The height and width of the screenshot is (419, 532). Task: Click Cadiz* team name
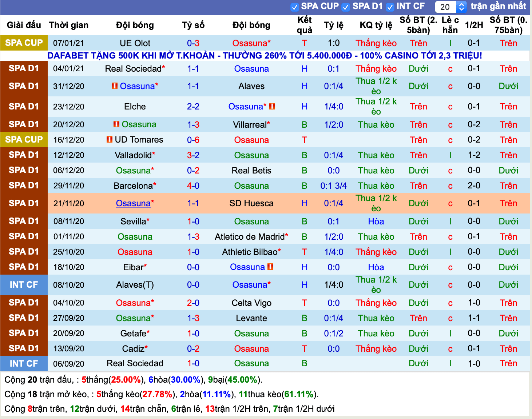click(x=135, y=349)
